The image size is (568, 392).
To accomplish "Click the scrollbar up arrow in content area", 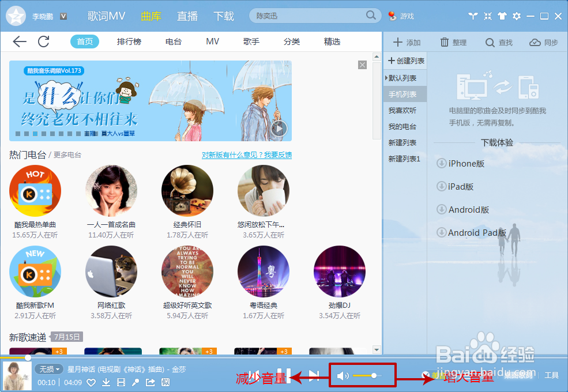I will click(377, 57).
